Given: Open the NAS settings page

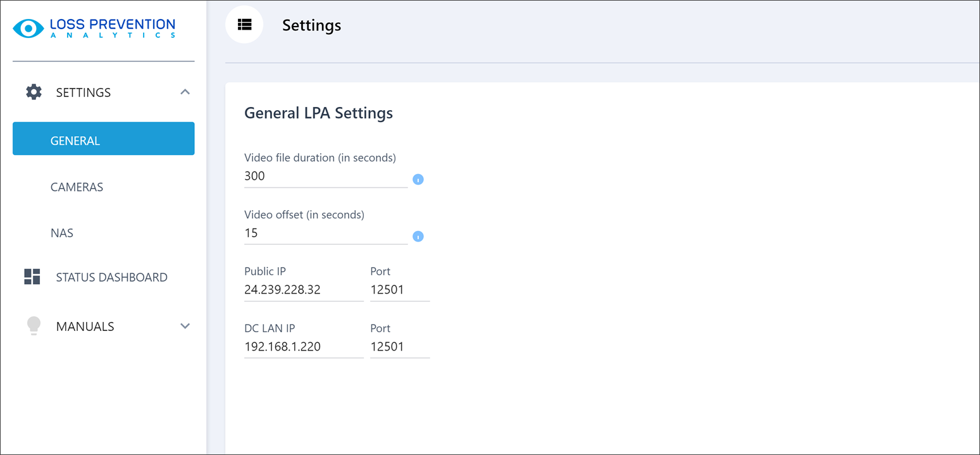Looking at the screenshot, I should coord(62,234).
